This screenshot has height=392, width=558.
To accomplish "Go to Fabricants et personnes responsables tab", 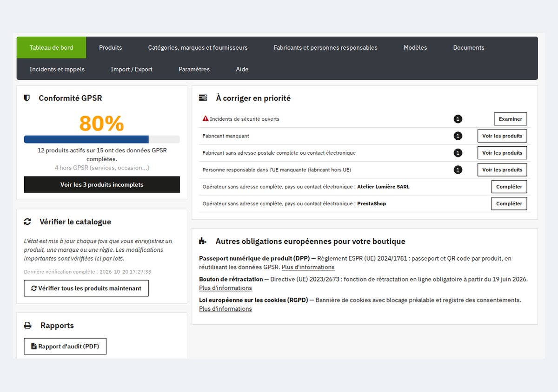I will pos(325,47).
